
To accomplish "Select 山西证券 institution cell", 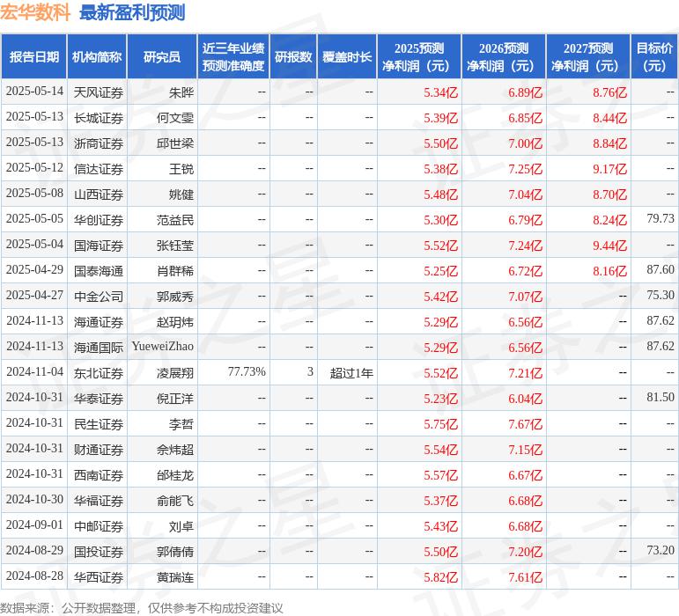I will pyautogui.click(x=99, y=194).
